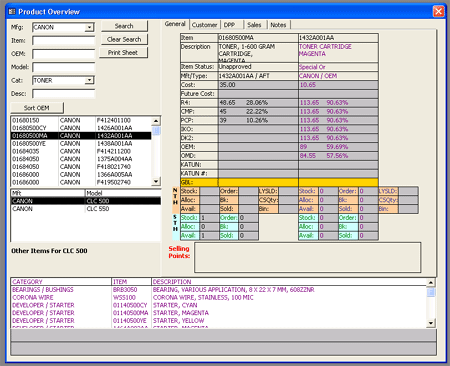Select the CORONA WIRE category row
450x366 pixels.
[x=219, y=297]
